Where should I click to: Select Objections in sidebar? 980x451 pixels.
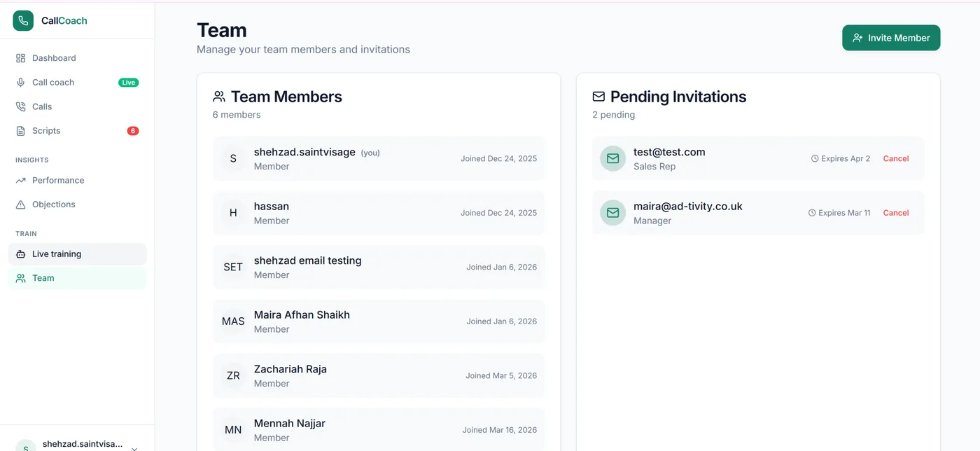pos(77,204)
